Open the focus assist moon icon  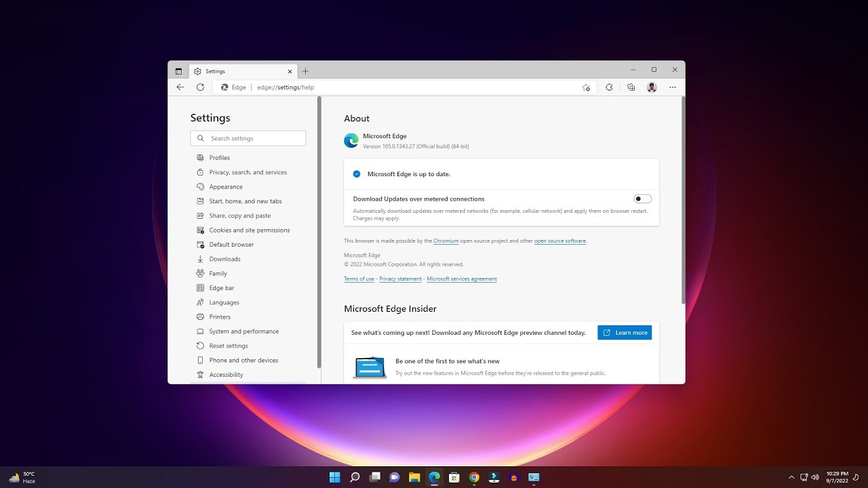coord(856,477)
